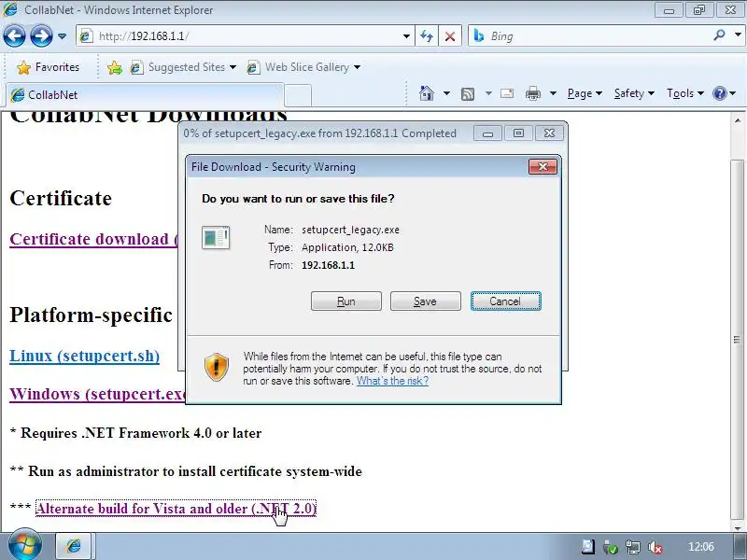Click the Refresh page icon
This screenshot has height=560, width=747.
coord(427,36)
